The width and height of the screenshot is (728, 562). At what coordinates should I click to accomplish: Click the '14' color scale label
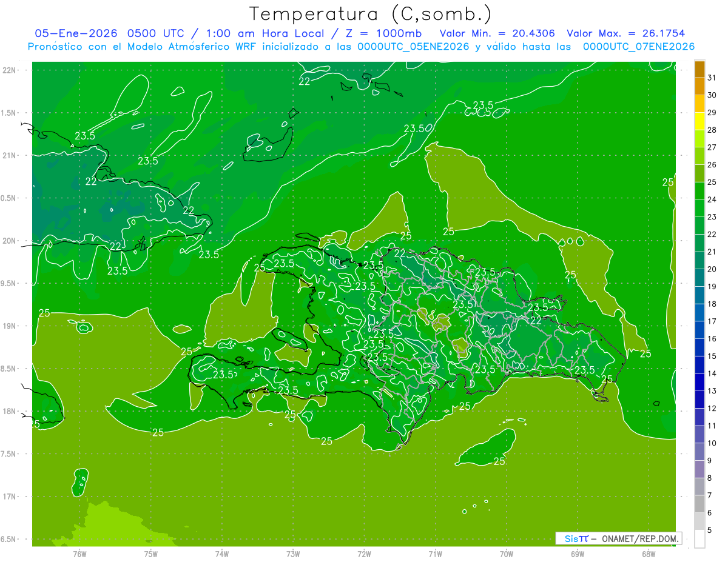(712, 373)
